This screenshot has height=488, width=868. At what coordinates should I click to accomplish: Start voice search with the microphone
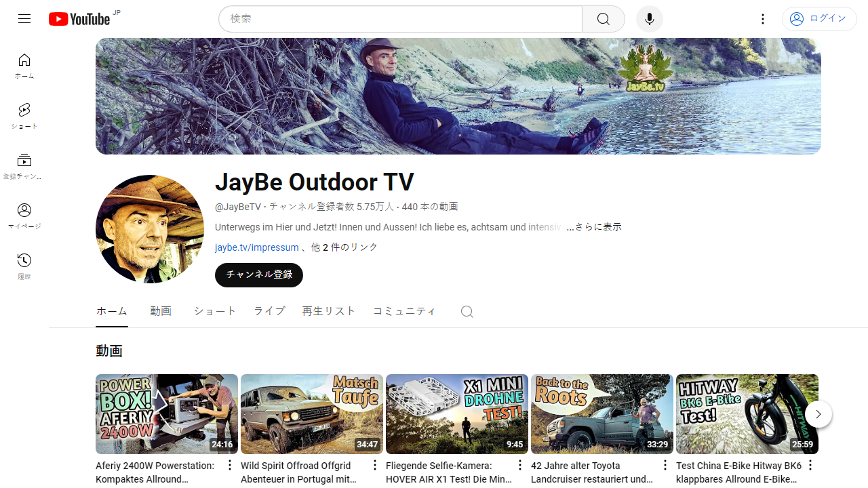pos(650,19)
